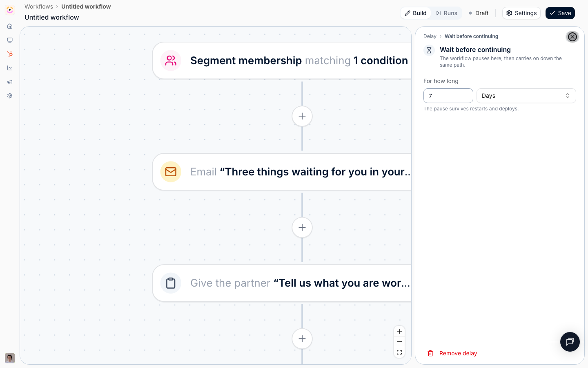Viewport: 588px width, 368px height.
Task: Focus the delay duration input field
Action: (448, 96)
